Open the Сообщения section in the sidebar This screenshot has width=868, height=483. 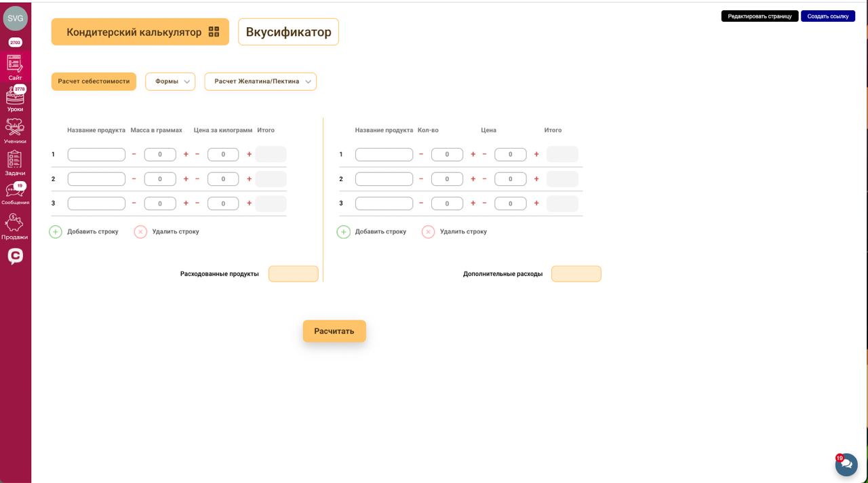click(x=15, y=194)
